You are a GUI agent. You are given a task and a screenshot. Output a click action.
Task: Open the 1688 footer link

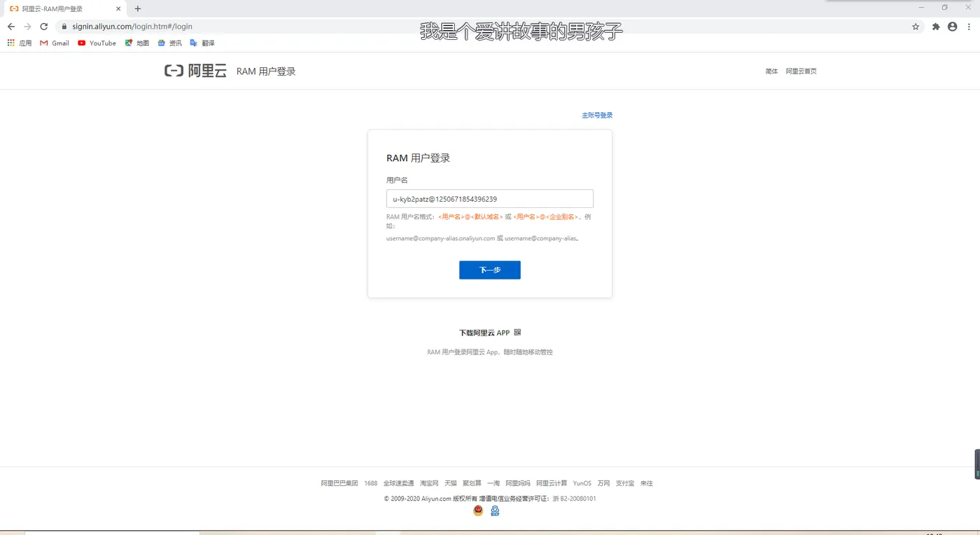(x=370, y=483)
